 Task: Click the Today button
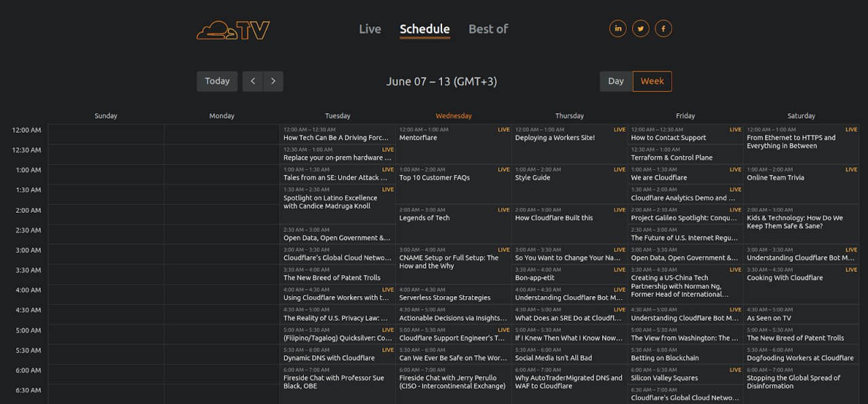pyautogui.click(x=217, y=81)
